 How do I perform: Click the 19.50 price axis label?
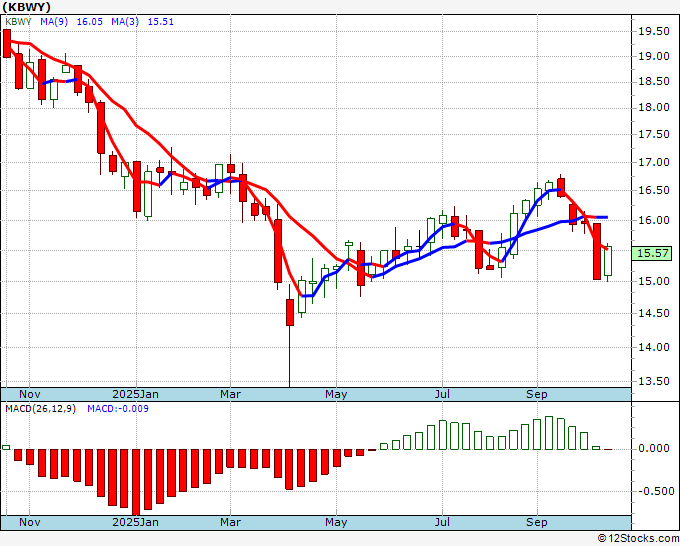(654, 31)
